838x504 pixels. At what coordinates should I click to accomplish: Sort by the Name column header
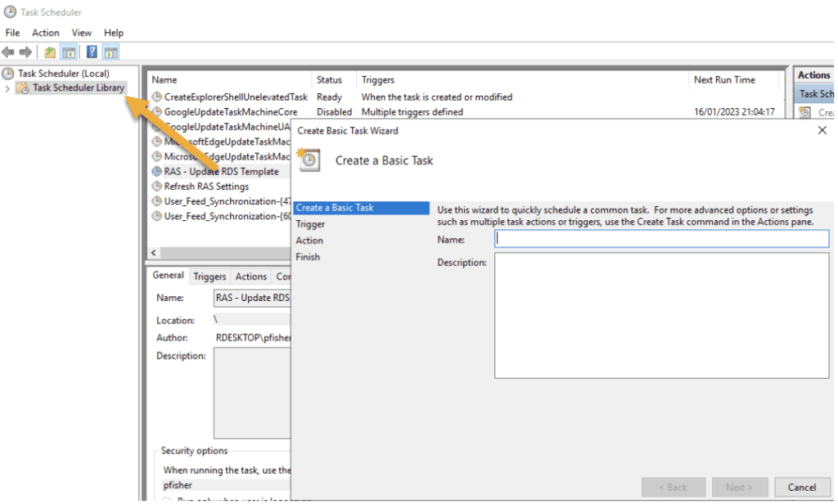[229, 79]
